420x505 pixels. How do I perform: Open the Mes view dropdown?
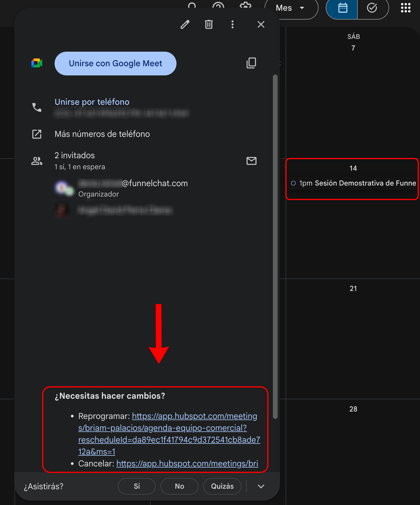(291, 8)
